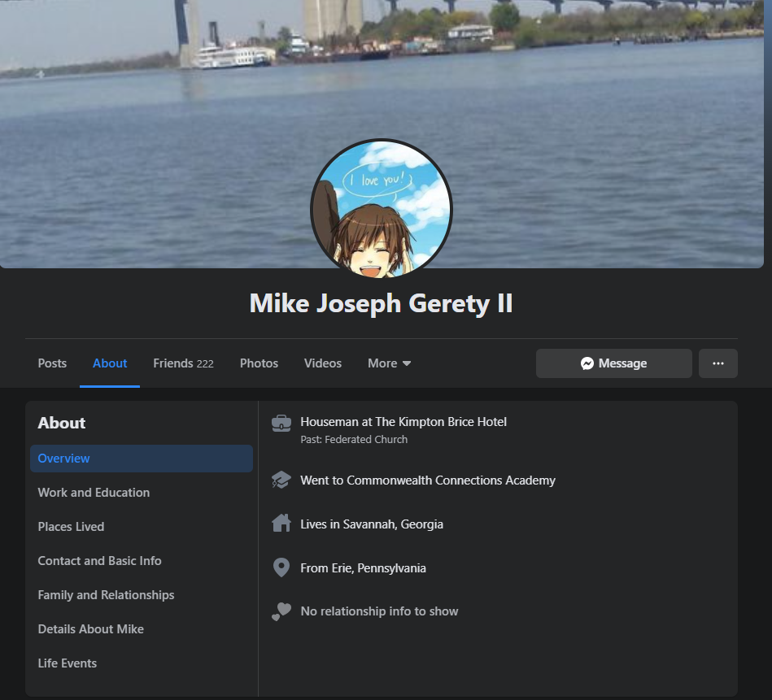Screen dimensions: 772x700
Task: Open Erie, Pennsylvania link
Action: [378, 568]
